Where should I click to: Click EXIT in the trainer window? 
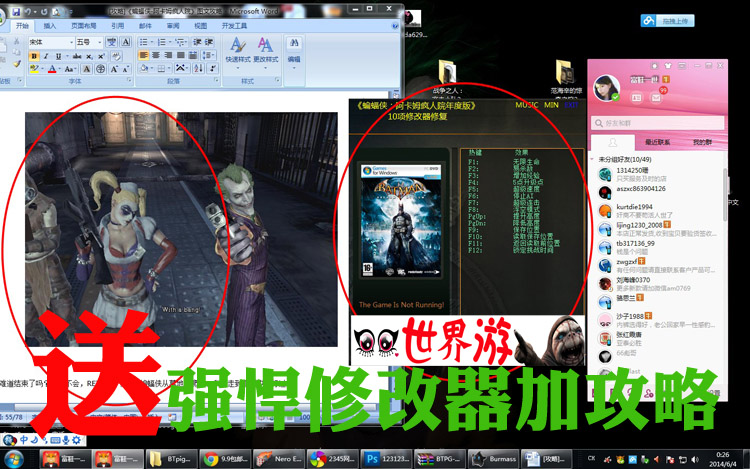click(571, 105)
